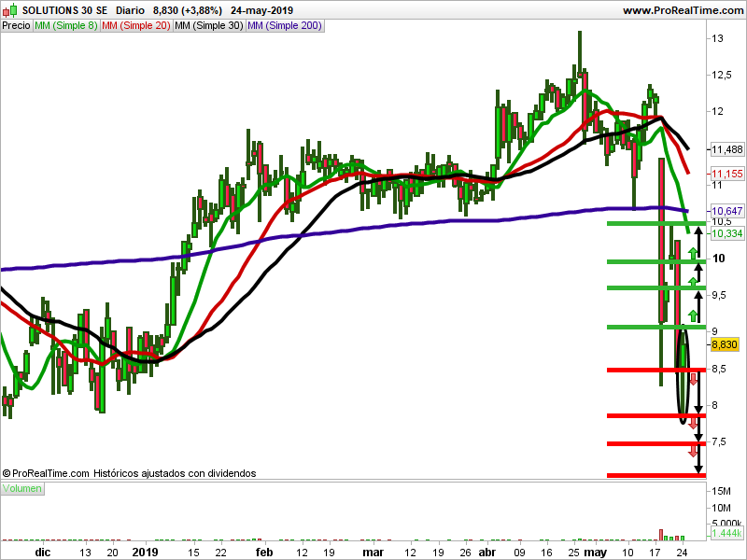The height and width of the screenshot is (560, 747).
Task: Visit the www.ProRealTime.com link
Action: (681, 10)
